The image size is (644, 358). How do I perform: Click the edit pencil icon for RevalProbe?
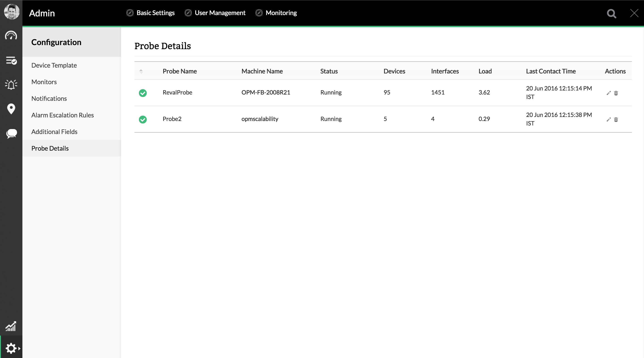pos(609,93)
